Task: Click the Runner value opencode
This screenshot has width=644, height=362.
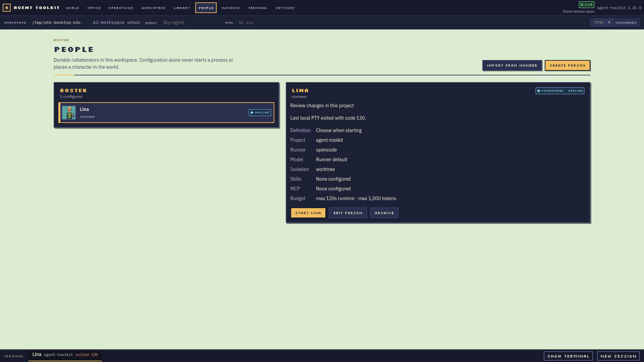Action: point(326,150)
